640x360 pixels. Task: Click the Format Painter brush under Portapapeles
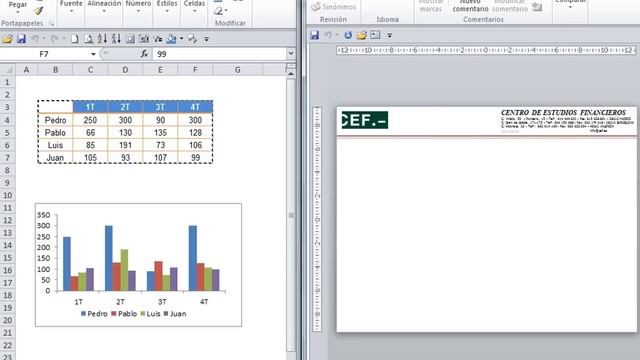[x=38, y=11]
